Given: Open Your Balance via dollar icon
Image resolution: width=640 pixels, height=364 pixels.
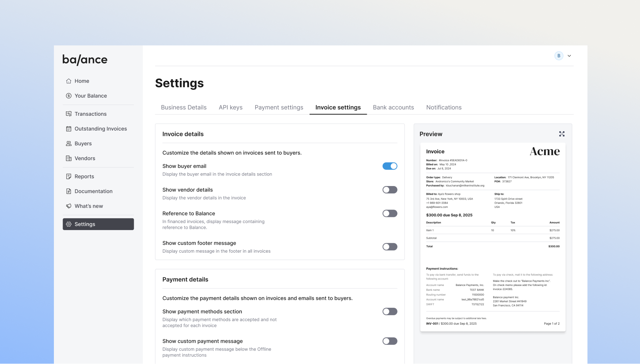Looking at the screenshot, I should (69, 96).
